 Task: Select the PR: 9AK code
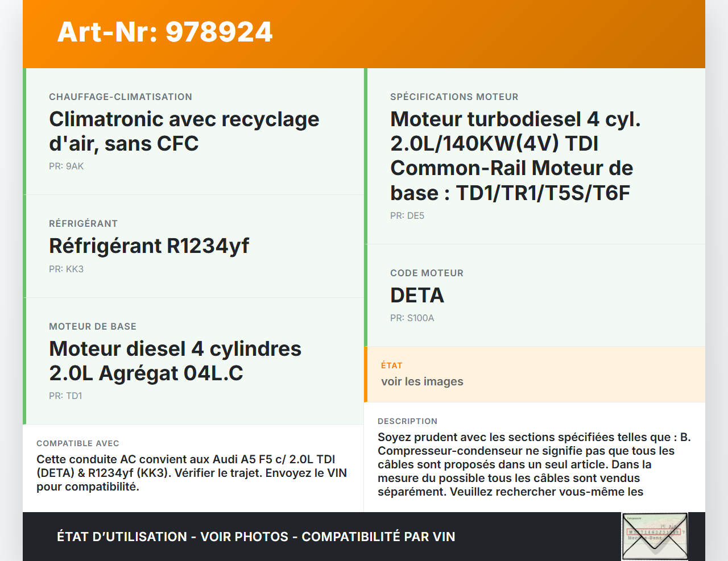click(x=67, y=166)
